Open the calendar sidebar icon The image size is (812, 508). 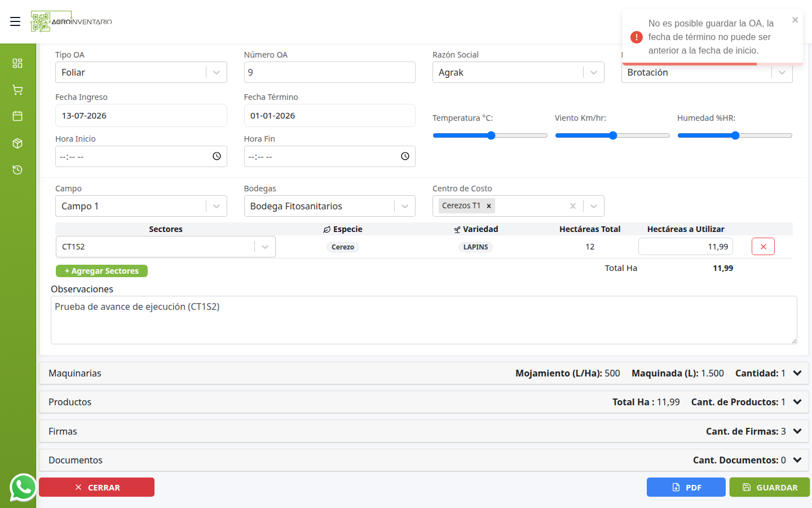point(17,116)
